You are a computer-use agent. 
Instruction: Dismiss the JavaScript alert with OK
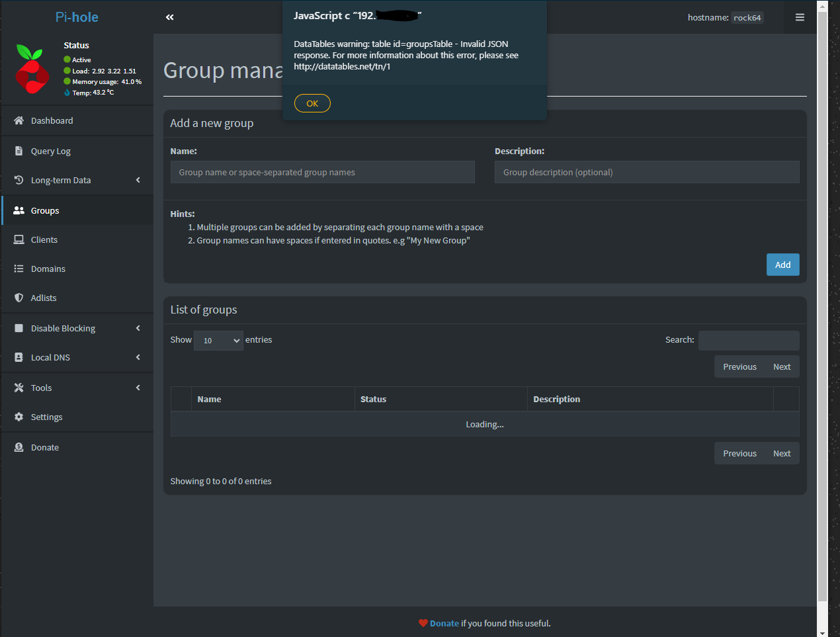point(312,103)
